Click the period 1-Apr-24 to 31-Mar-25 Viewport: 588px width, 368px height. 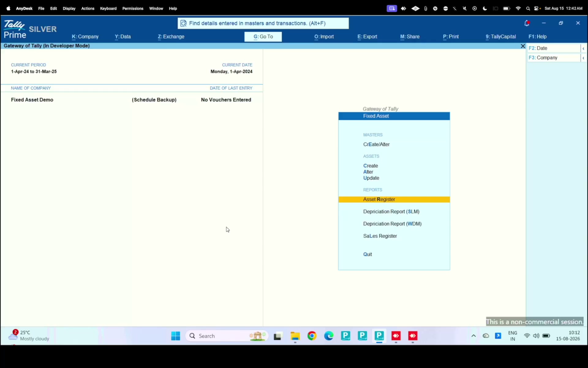click(34, 71)
